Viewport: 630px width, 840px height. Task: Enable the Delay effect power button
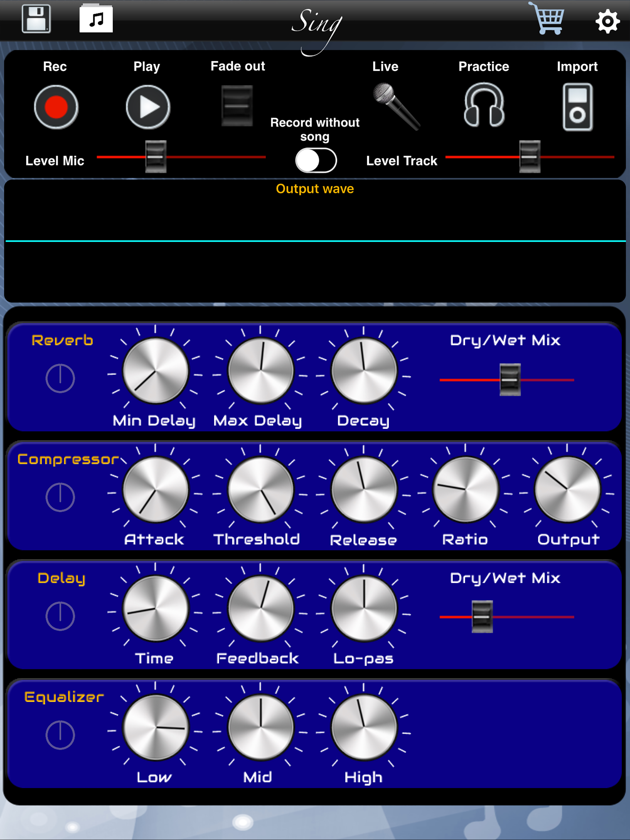(60, 616)
